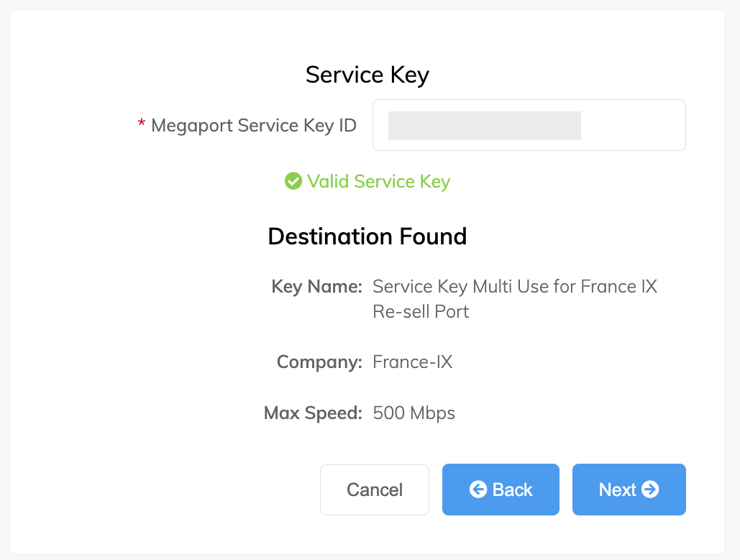The width and height of the screenshot is (740, 560).
Task: Click the France-IX company value
Action: point(413,362)
